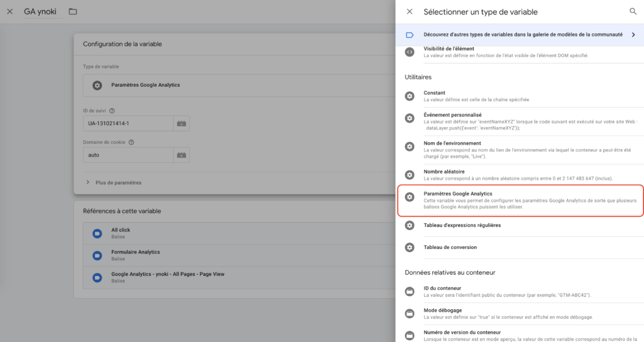
Task: Open Google Analytics - ynoki - All Pages tag
Action: (x=239, y=277)
